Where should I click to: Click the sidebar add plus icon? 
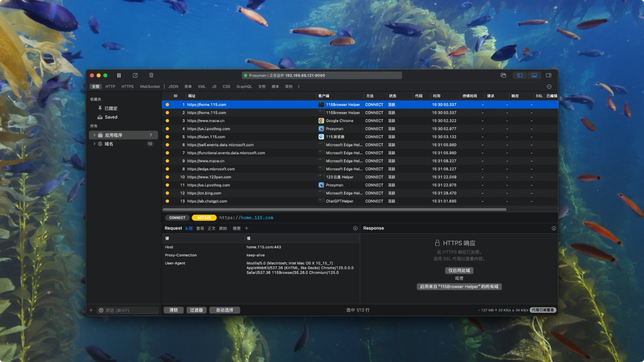[91, 310]
